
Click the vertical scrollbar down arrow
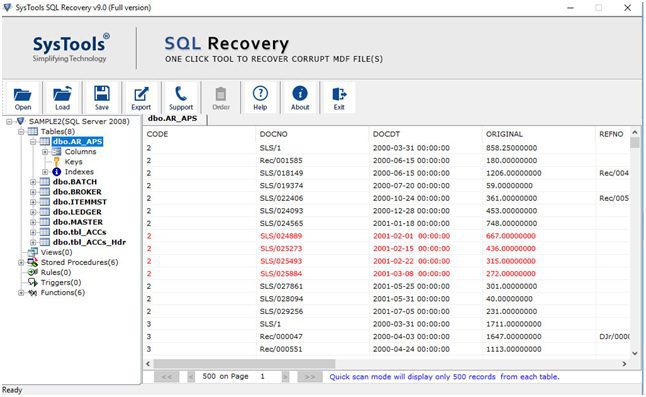(635, 353)
